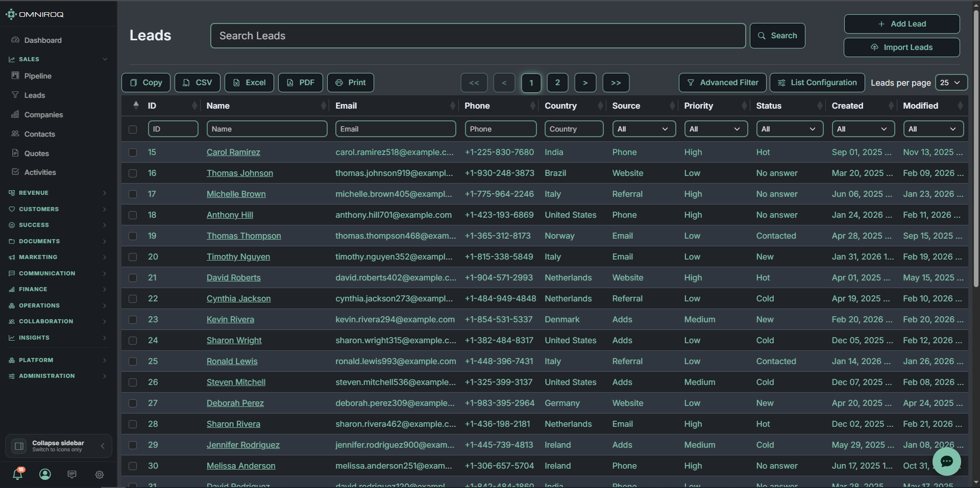Click Add Lead button

pos(902,24)
